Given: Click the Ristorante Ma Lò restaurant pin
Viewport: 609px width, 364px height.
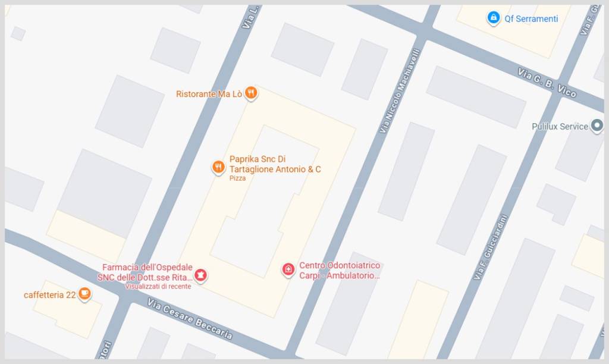Looking at the screenshot, I should (x=252, y=93).
